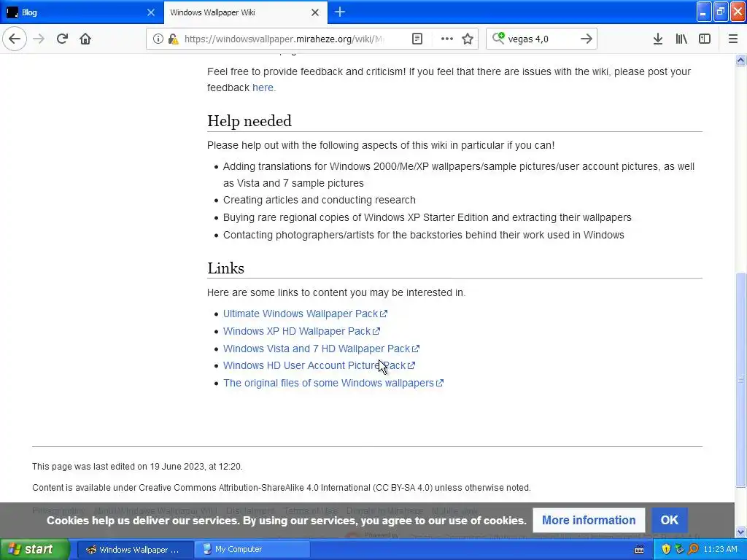Switch to My Computer taskbar window
Screen dimensions: 747x560
(x=252, y=550)
